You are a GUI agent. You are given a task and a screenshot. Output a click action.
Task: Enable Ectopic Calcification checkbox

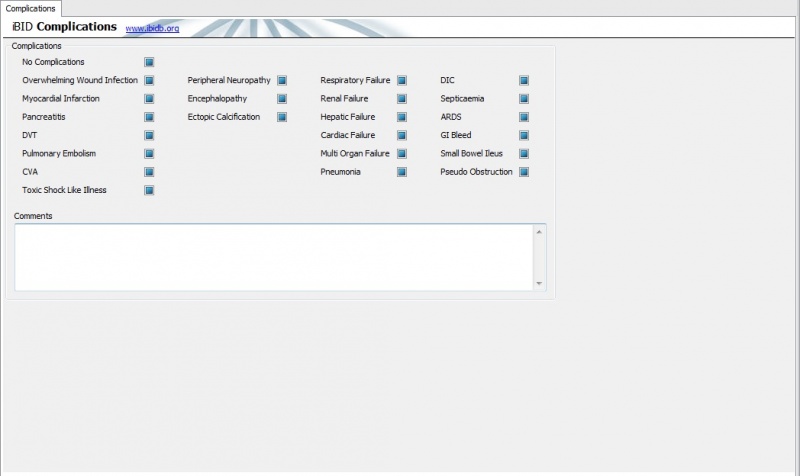[x=282, y=117]
